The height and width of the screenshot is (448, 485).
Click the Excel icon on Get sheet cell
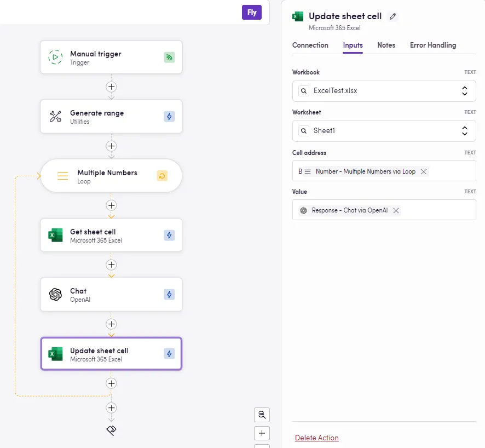pos(55,236)
